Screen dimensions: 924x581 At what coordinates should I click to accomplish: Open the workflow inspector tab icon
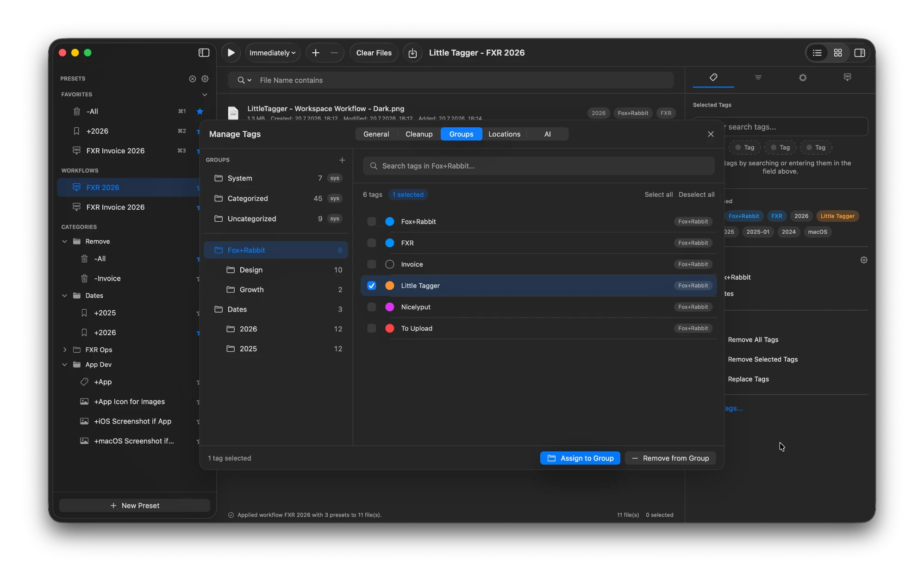(x=847, y=77)
